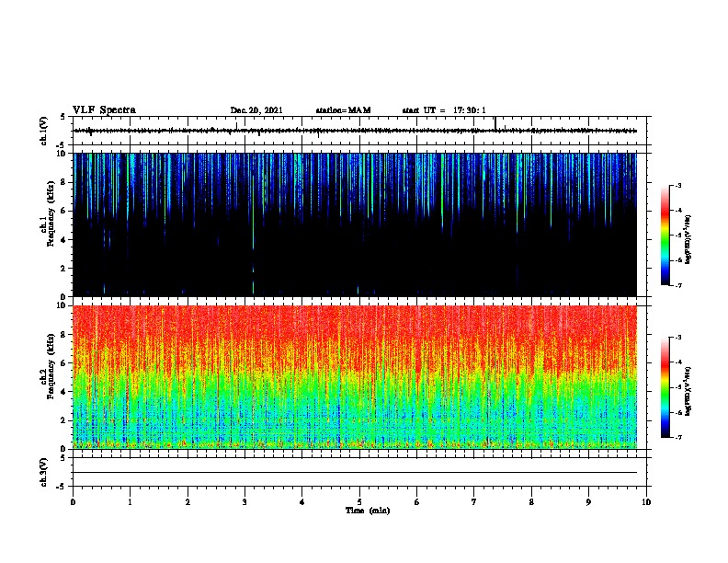Select the date text "Dec. 20, 2021"
728x563 pixels.
tap(256, 110)
